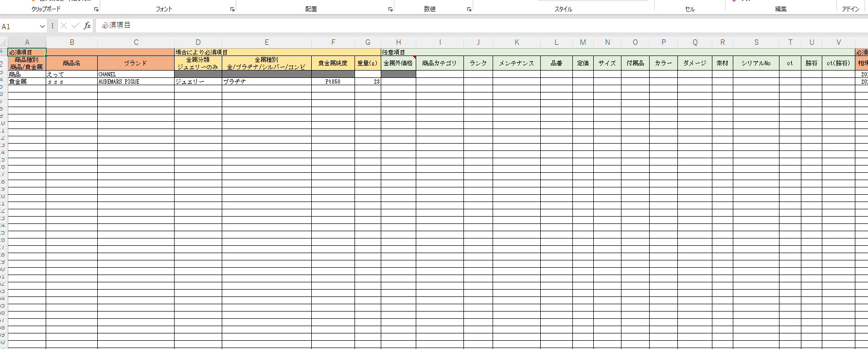Select the 品番 header cell
868x349 pixels.
(x=556, y=63)
